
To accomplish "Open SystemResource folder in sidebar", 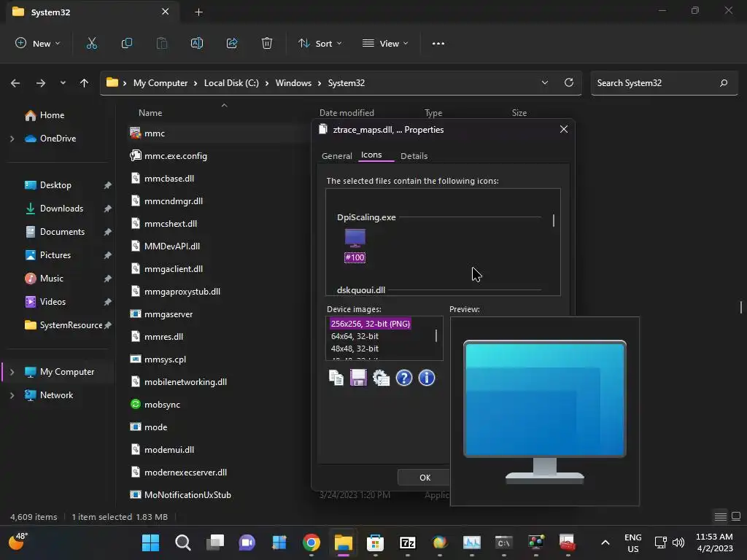I will click(x=64, y=325).
